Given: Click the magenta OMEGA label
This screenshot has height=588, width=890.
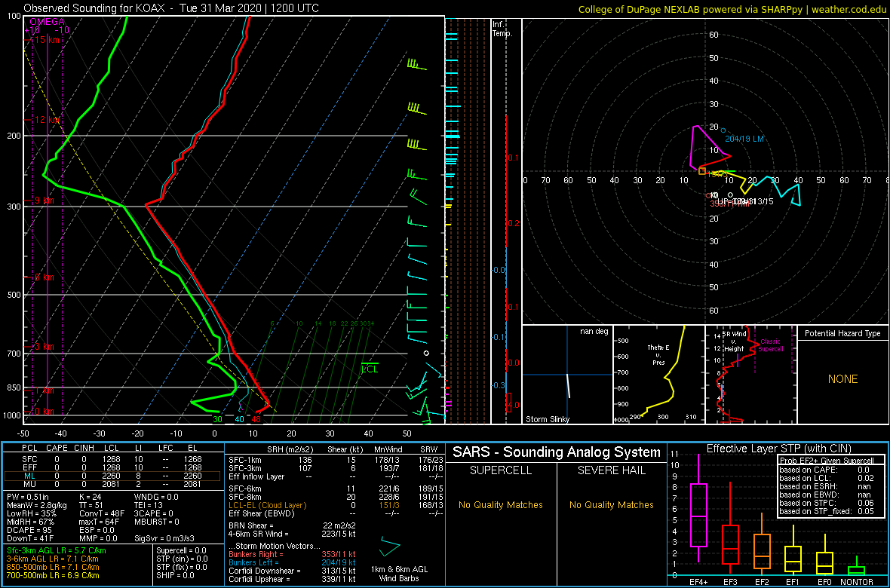Looking at the screenshot, I should point(47,22).
